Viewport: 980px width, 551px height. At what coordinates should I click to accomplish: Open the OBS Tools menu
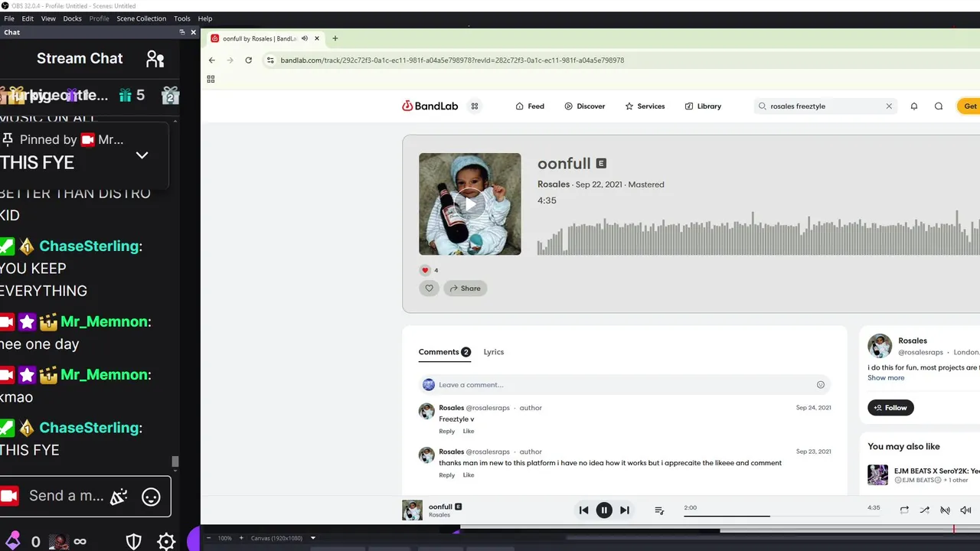[182, 18]
